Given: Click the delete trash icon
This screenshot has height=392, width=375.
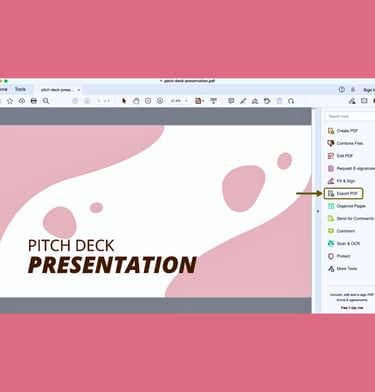Looking at the screenshot, I should (x=279, y=101).
